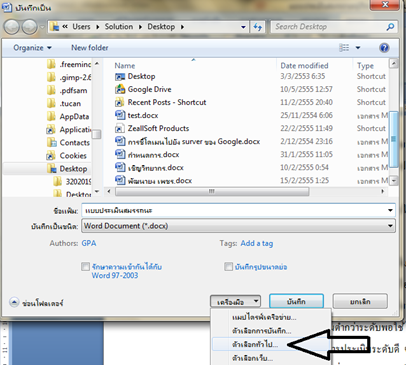Click the Save button right of tools
The width and height of the screenshot is (406, 365).
tap(296, 301)
